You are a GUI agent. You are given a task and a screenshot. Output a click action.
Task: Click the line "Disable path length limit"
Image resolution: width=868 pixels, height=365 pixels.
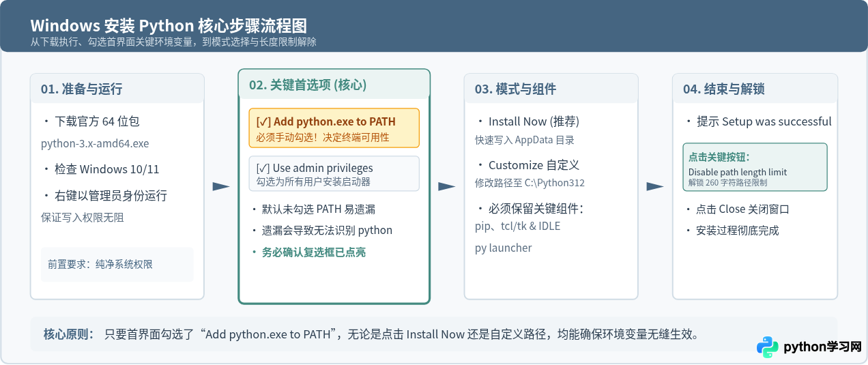(x=738, y=172)
